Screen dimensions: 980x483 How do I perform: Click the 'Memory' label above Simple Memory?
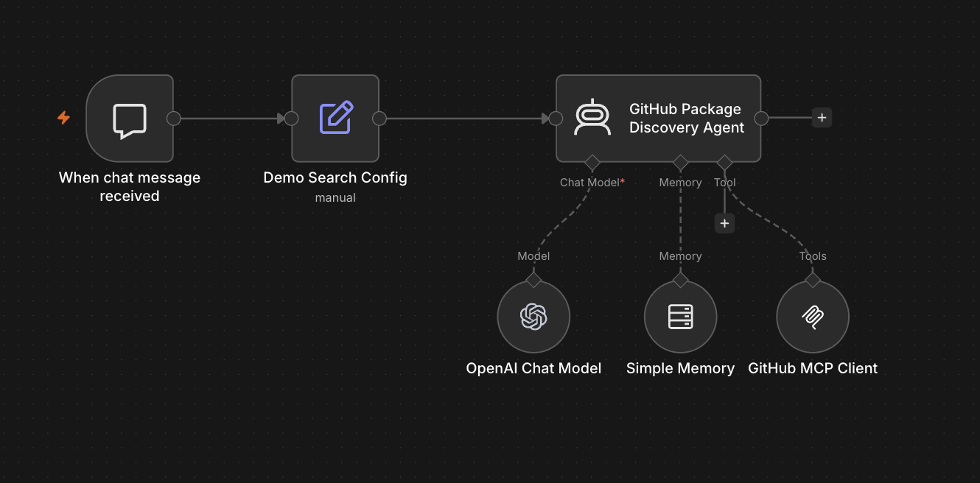(x=680, y=256)
